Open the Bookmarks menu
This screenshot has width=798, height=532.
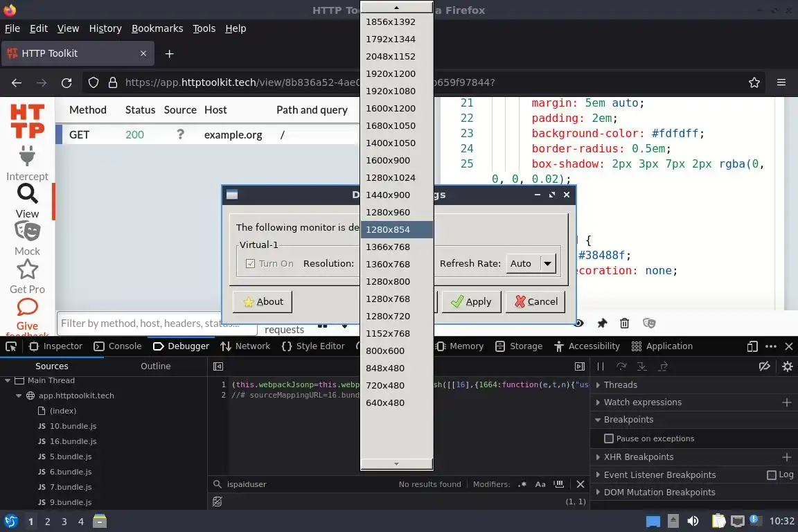pyautogui.click(x=157, y=28)
